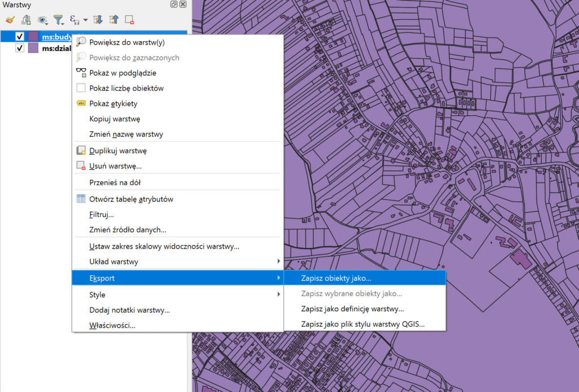Viewport: 579px width, 392px height.
Task: Open the manage map themes eye icon
Action: click(42, 20)
